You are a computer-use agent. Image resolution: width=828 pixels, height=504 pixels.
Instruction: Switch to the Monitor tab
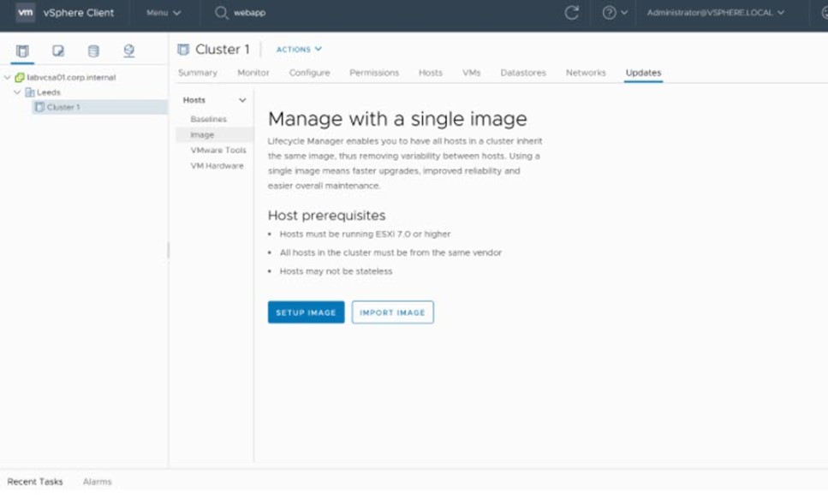(253, 73)
